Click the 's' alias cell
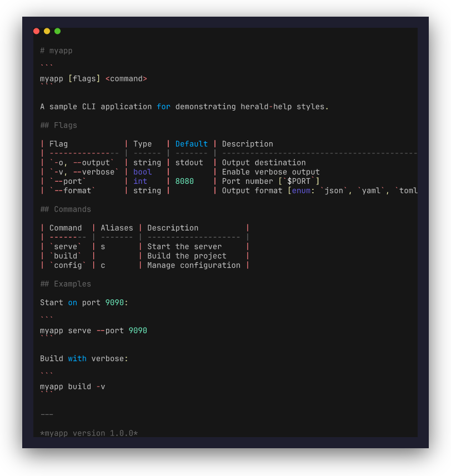The height and width of the screenshot is (476, 451). coord(103,247)
